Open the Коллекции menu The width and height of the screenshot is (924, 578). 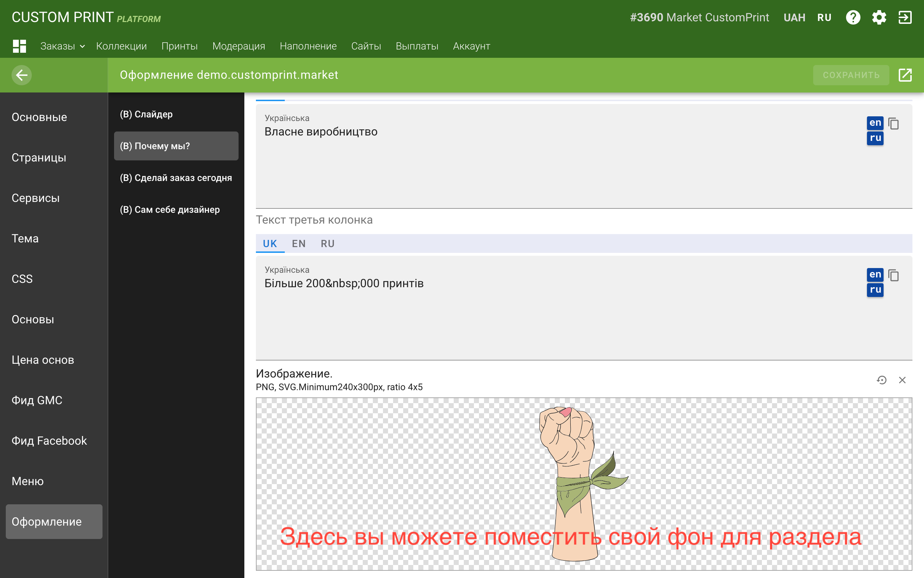(121, 46)
